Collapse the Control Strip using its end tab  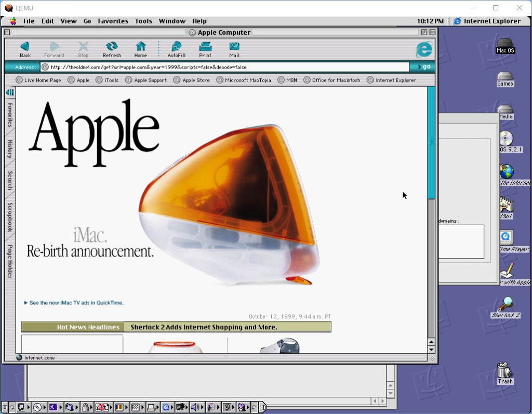point(263,407)
